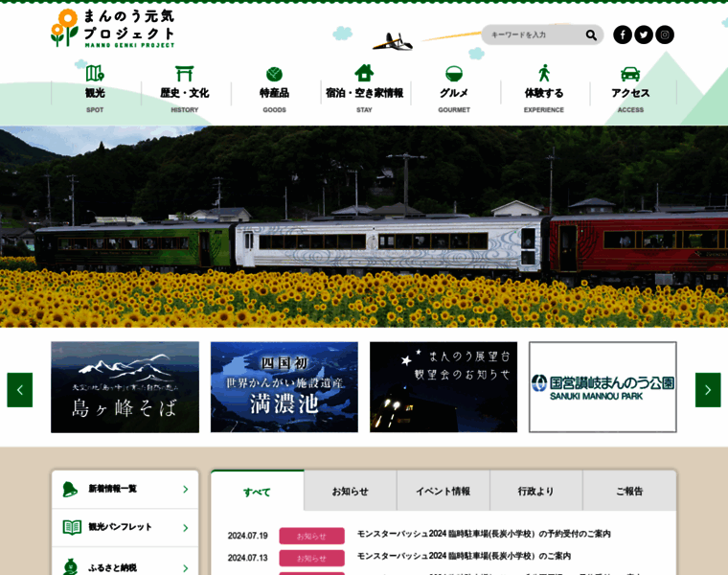Click the leaf icon for 特産品

[274, 74]
